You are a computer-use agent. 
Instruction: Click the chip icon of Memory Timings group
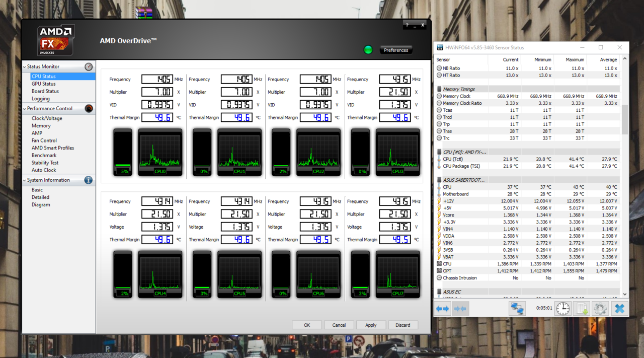pos(439,89)
